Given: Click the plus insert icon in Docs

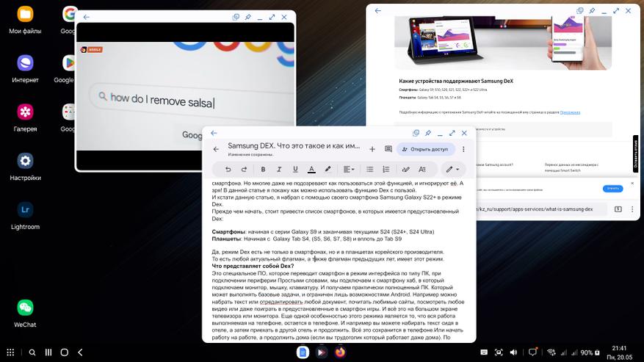Looking at the screenshot, I should click(x=372, y=149).
